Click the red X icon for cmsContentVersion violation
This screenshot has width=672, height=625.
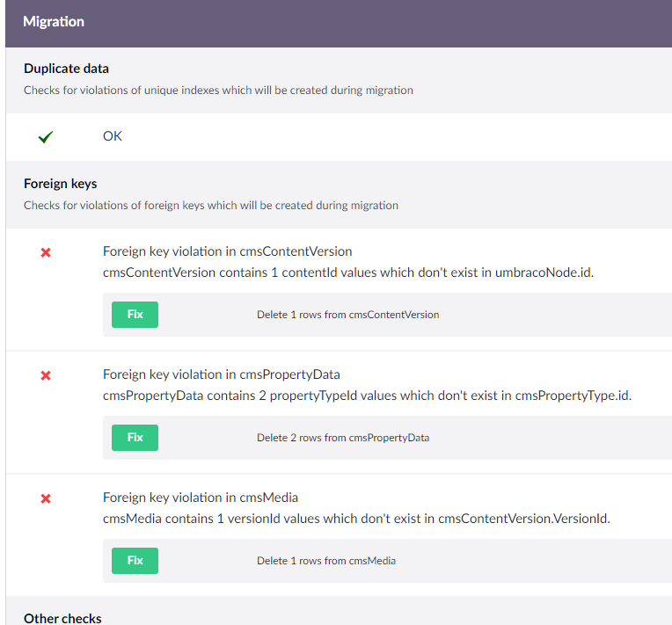46,252
